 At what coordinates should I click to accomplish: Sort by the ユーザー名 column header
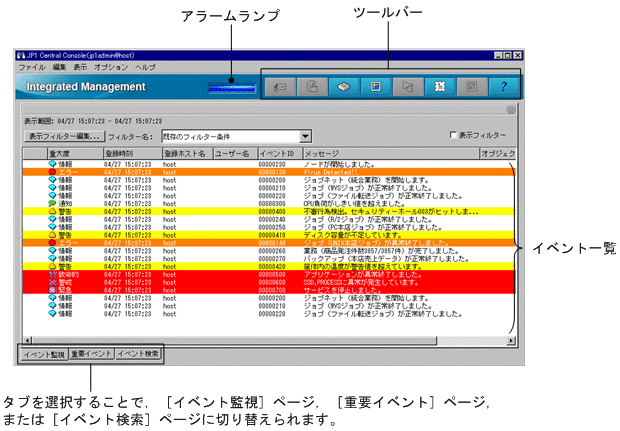coord(235,153)
